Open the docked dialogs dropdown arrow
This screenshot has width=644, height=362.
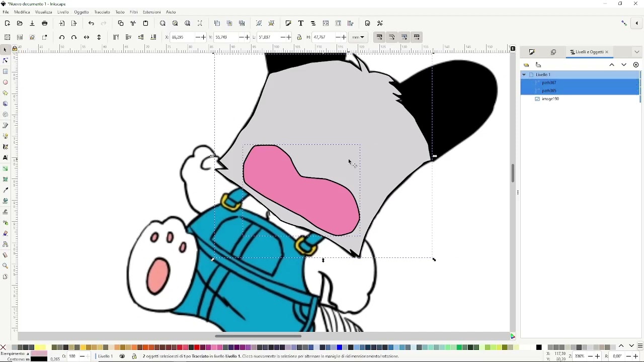click(x=637, y=52)
